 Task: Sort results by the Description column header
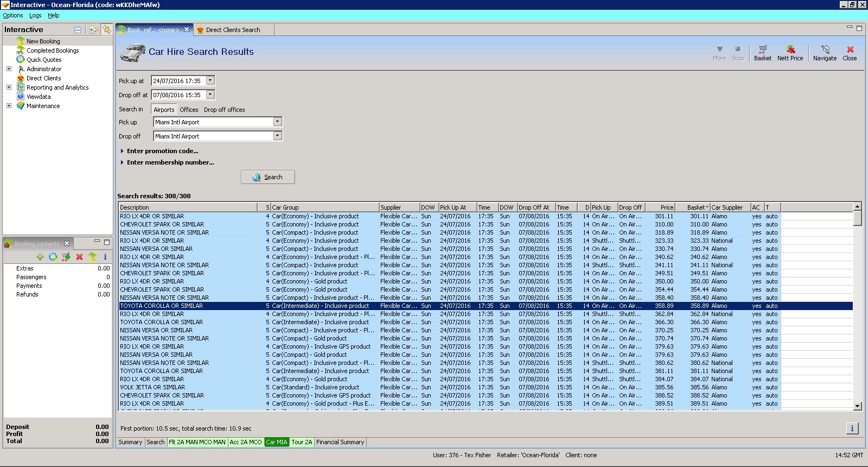click(188, 207)
